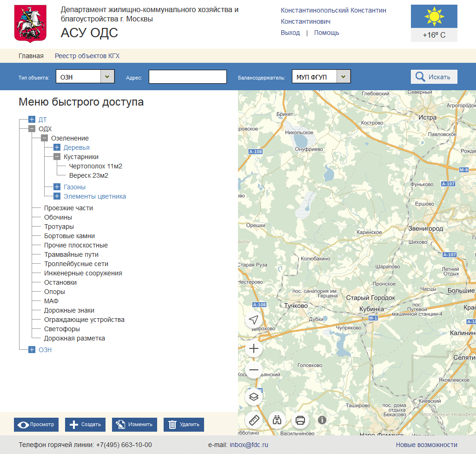Viewport: 476px width, 454px height.
Task: Click the sunny weather widget
Action: coord(434,23)
